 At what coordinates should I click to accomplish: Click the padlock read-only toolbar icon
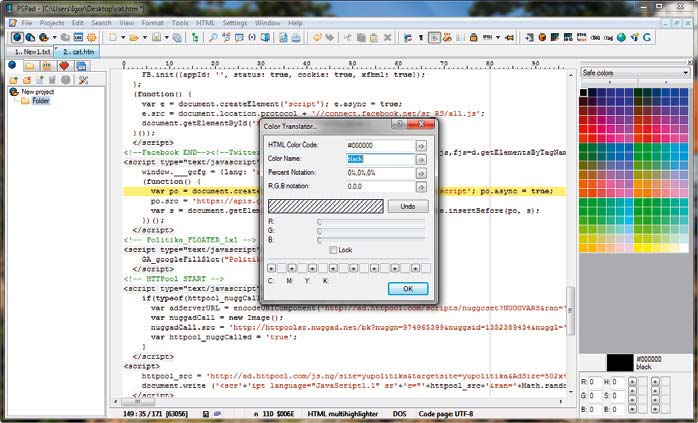click(x=473, y=37)
